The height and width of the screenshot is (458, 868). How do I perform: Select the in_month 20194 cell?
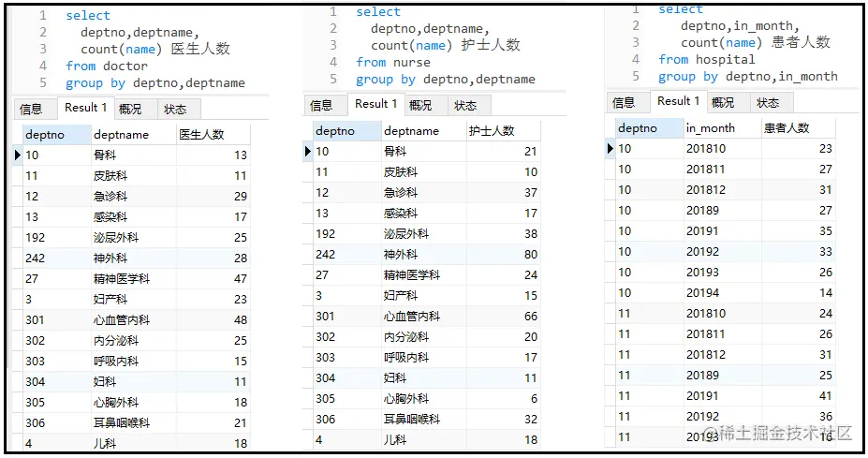point(722,292)
